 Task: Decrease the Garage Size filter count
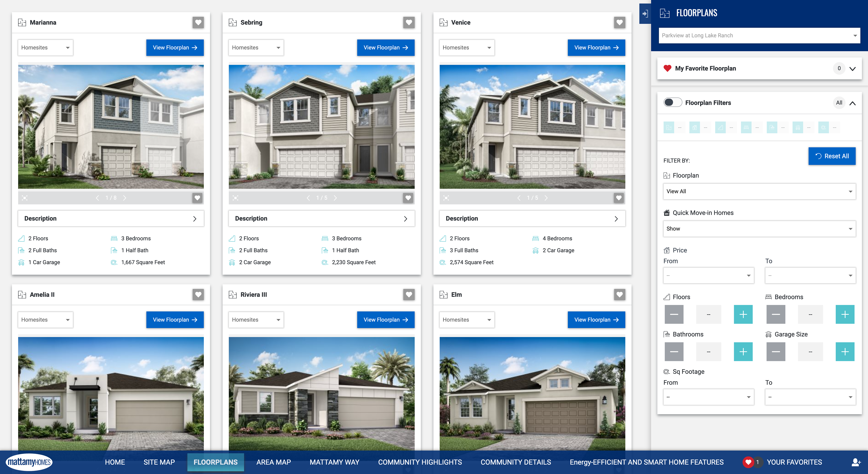pyautogui.click(x=776, y=352)
